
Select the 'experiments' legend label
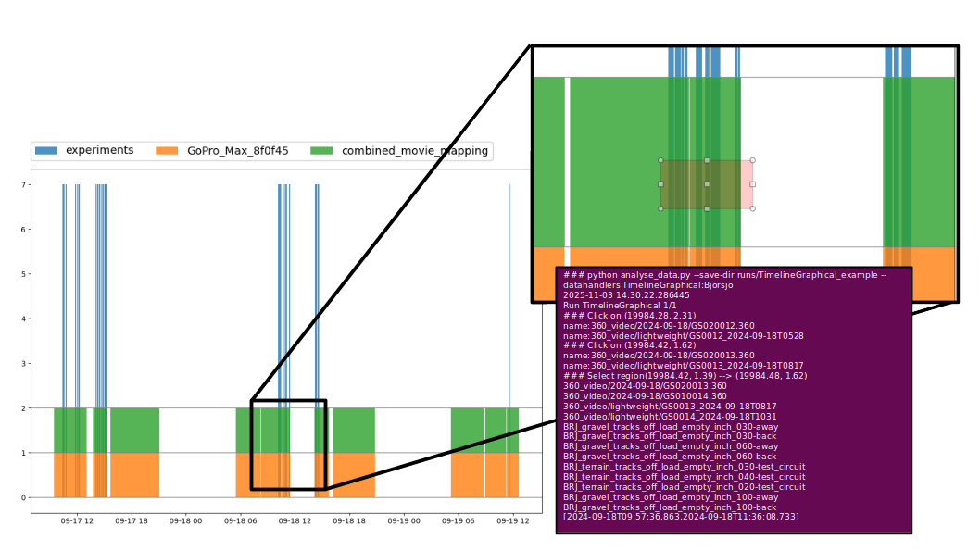[99, 150]
